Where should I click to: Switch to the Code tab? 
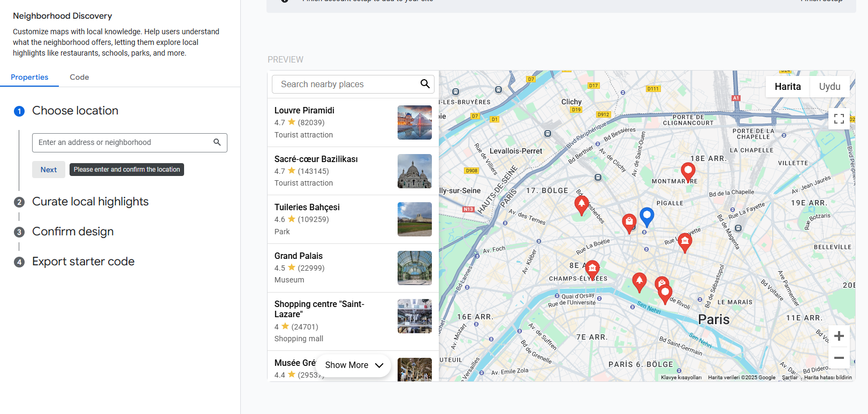tap(79, 77)
